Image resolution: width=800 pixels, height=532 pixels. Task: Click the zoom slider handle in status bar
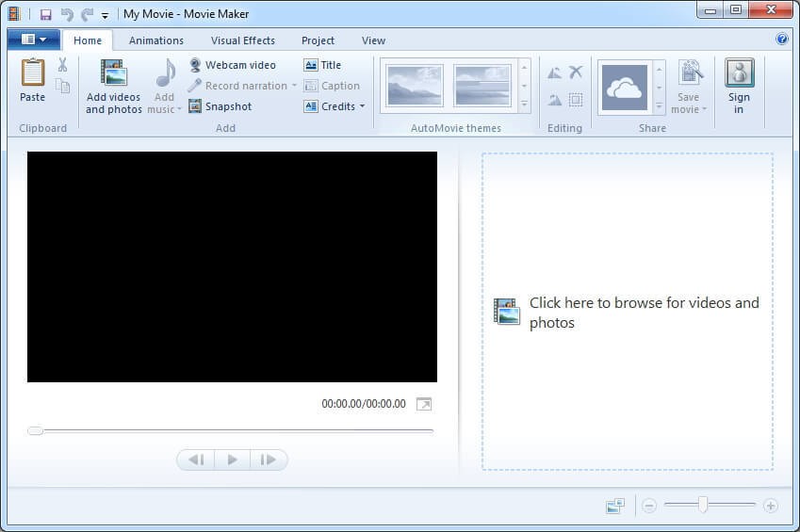pos(703,505)
